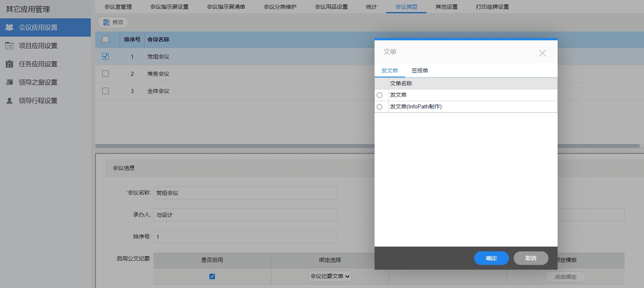
Task: Click the 确定 button in dialog
Action: (x=491, y=258)
